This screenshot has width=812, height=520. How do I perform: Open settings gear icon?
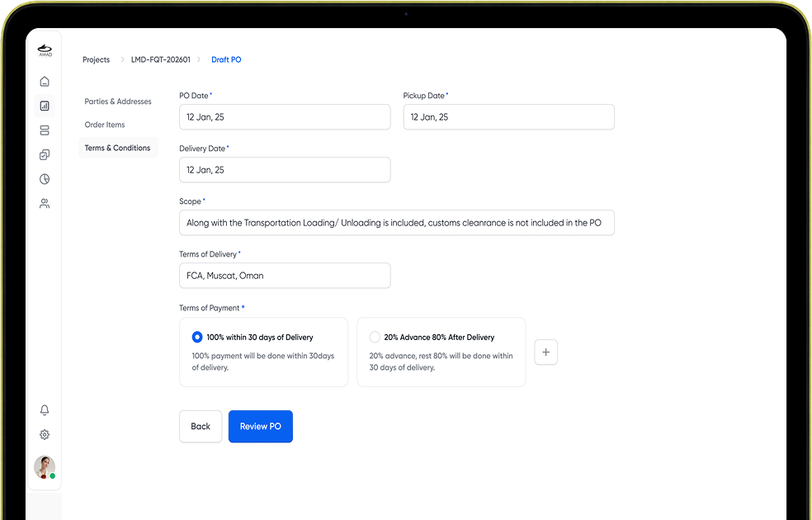pos(45,434)
